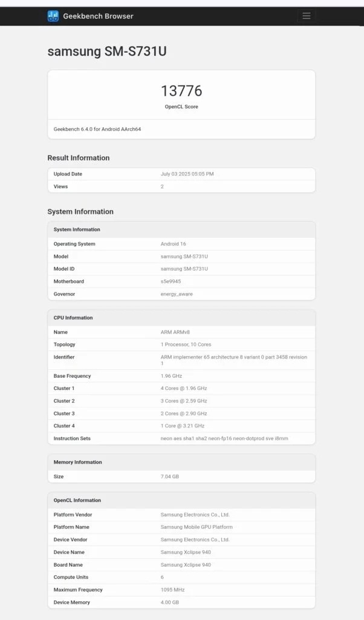Viewport: 364px width, 620px height.
Task: Click the Geekbench logo icon
Action: (x=53, y=16)
